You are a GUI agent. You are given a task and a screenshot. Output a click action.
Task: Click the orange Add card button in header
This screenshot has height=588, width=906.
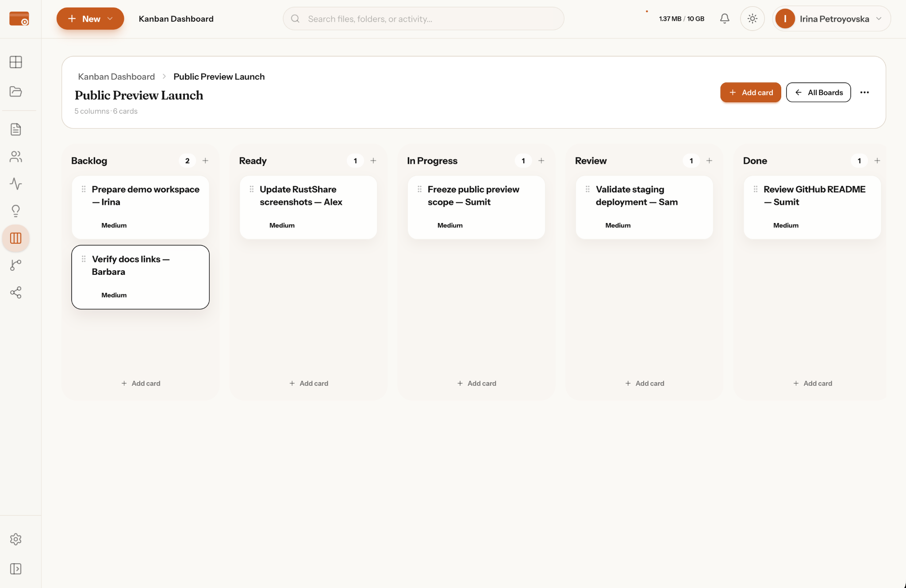[750, 92]
